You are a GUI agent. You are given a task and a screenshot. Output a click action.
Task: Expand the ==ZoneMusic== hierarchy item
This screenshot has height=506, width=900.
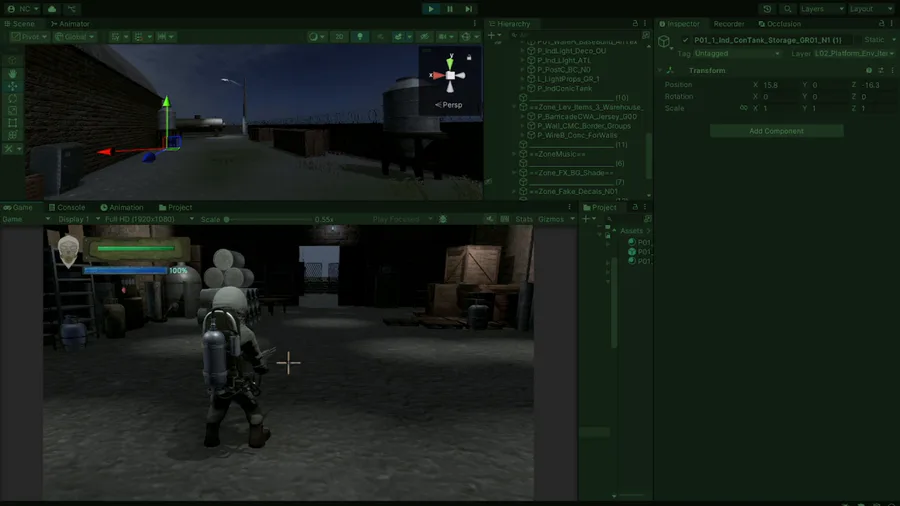pos(514,154)
